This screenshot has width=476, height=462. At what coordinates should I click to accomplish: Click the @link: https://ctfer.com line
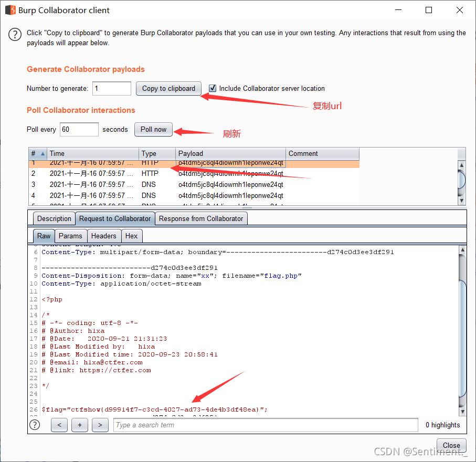[96, 370]
